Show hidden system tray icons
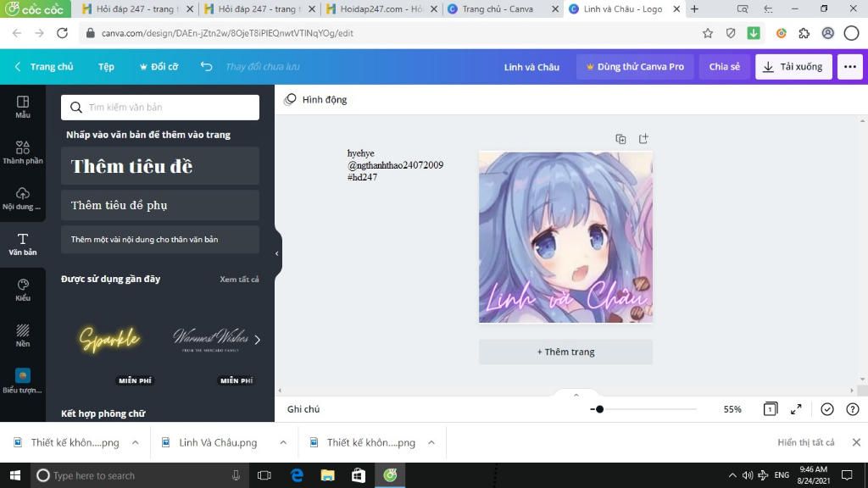This screenshot has width=868, height=488. point(732,475)
